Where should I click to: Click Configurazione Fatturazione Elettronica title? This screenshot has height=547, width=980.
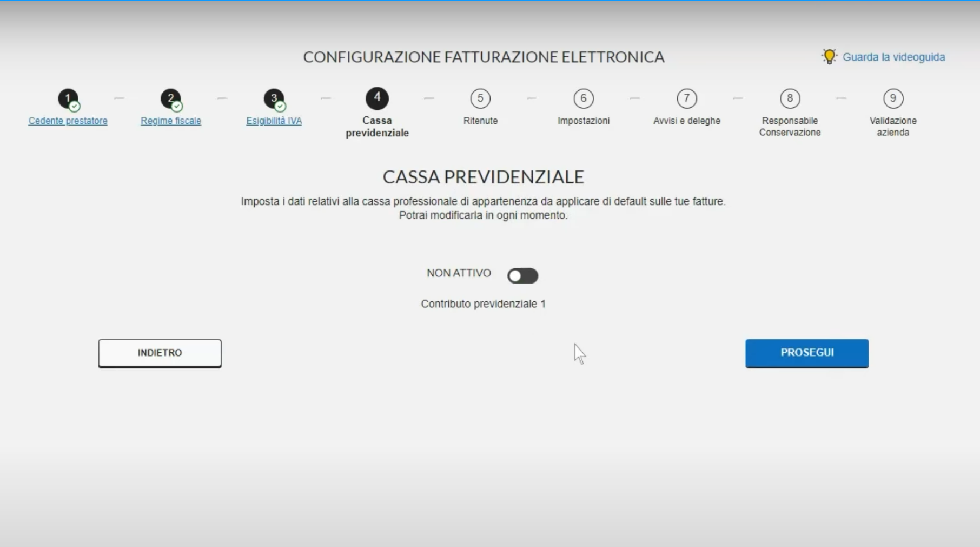coord(484,57)
